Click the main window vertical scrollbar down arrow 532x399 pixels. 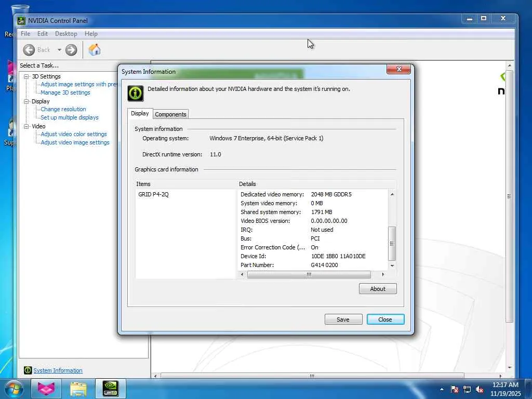(509, 367)
